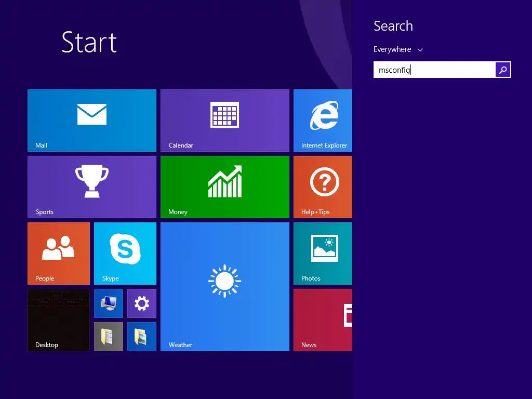532x399 pixels.
Task: Click the Start heading text
Action: [89, 43]
